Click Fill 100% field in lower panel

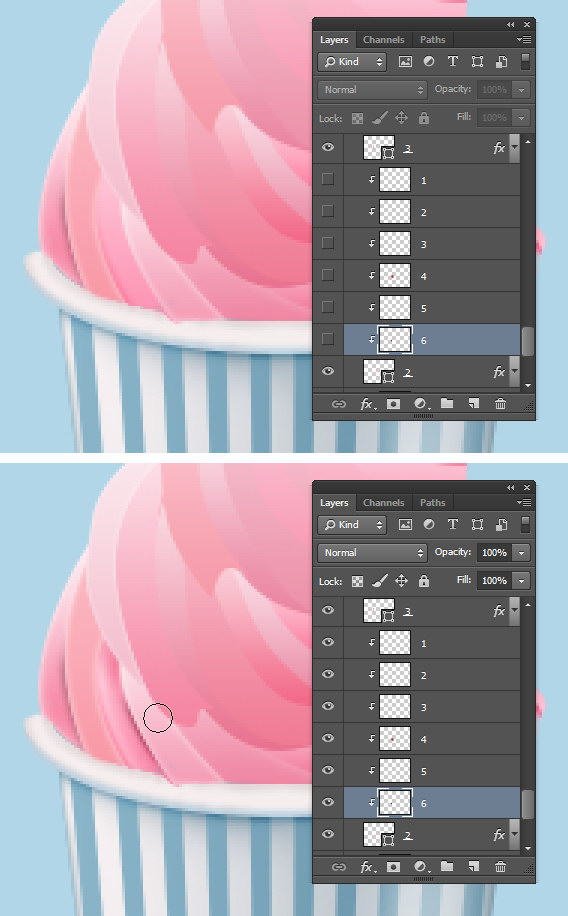click(x=494, y=580)
